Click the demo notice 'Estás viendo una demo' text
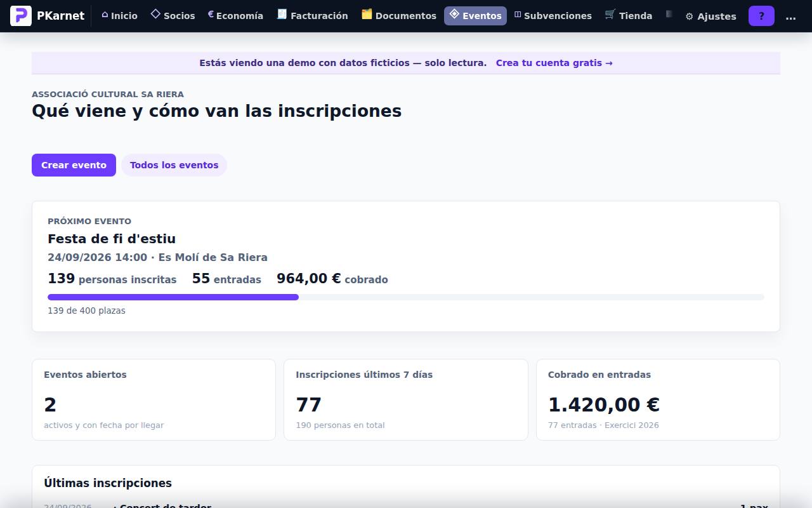Viewport: 812px width, 508px height. [343, 63]
